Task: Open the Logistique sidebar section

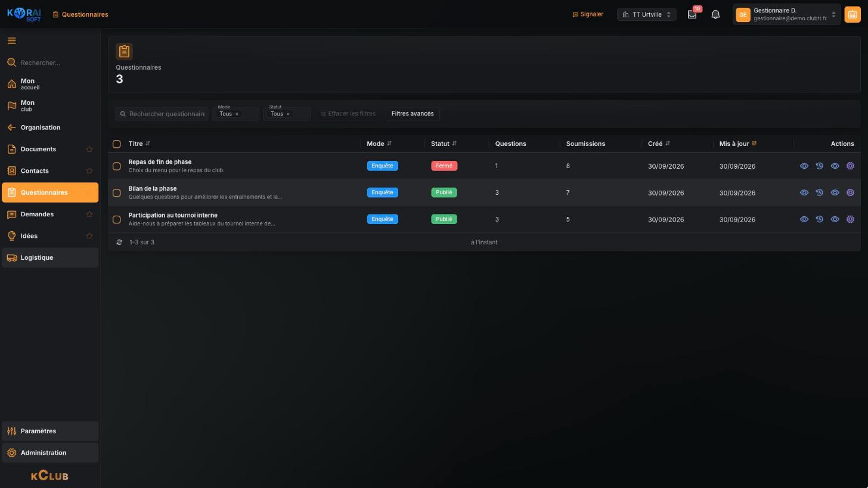Action: 50,257
